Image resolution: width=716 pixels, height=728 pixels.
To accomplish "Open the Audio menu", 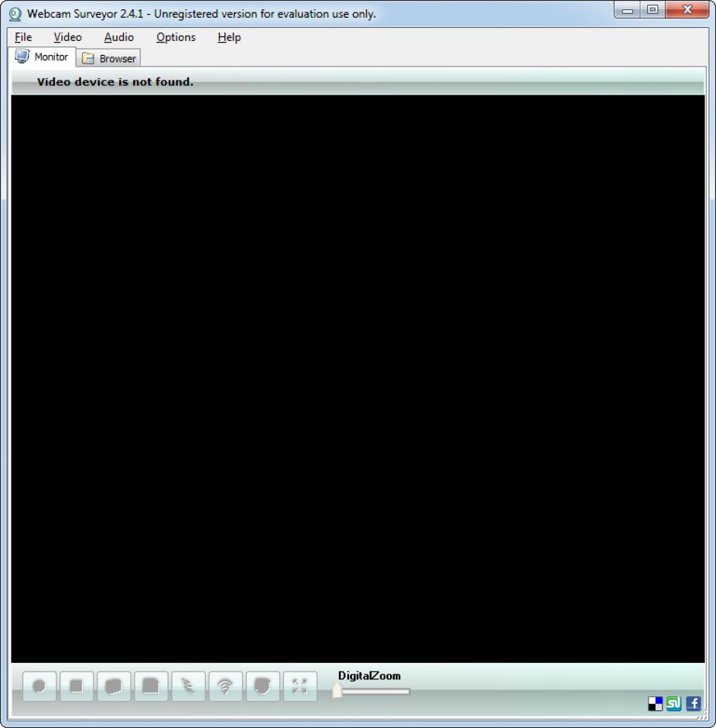I will pyautogui.click(x=118, y=37).
